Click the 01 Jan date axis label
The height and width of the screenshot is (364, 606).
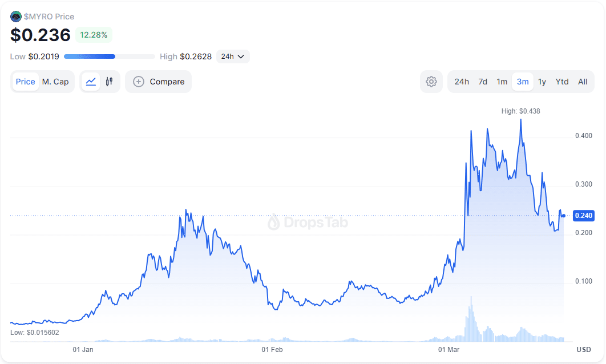point(83,350)
